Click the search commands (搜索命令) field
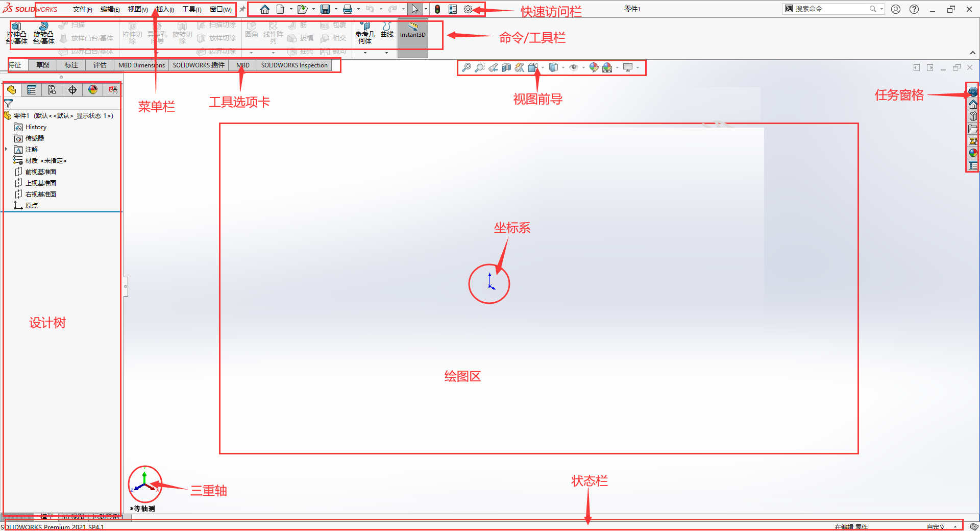The image size is (980, 531). (x=832, y=9)
